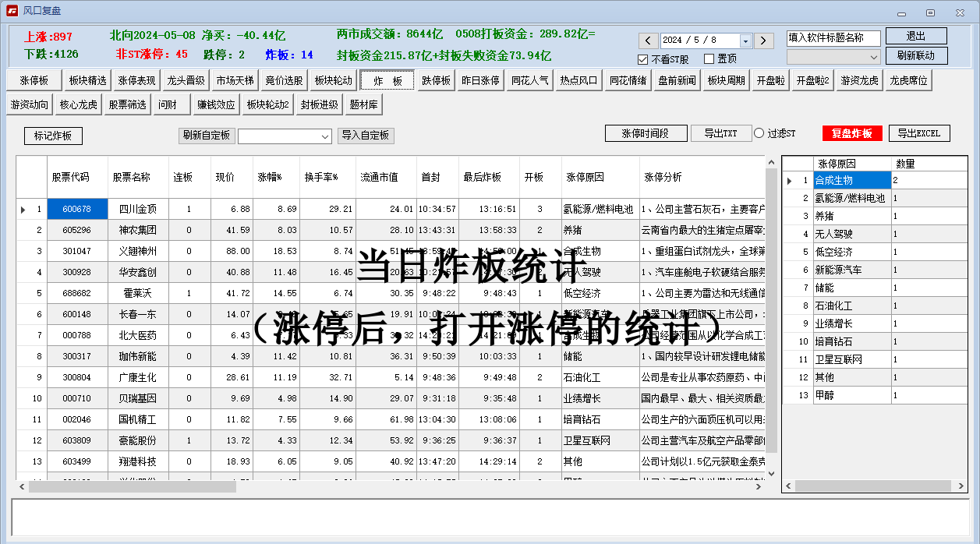Viewport: 980px width, 544px height.
Task: Sort by the 股票代码 column header
Action: pyautogui.click(x=76, y=177)
